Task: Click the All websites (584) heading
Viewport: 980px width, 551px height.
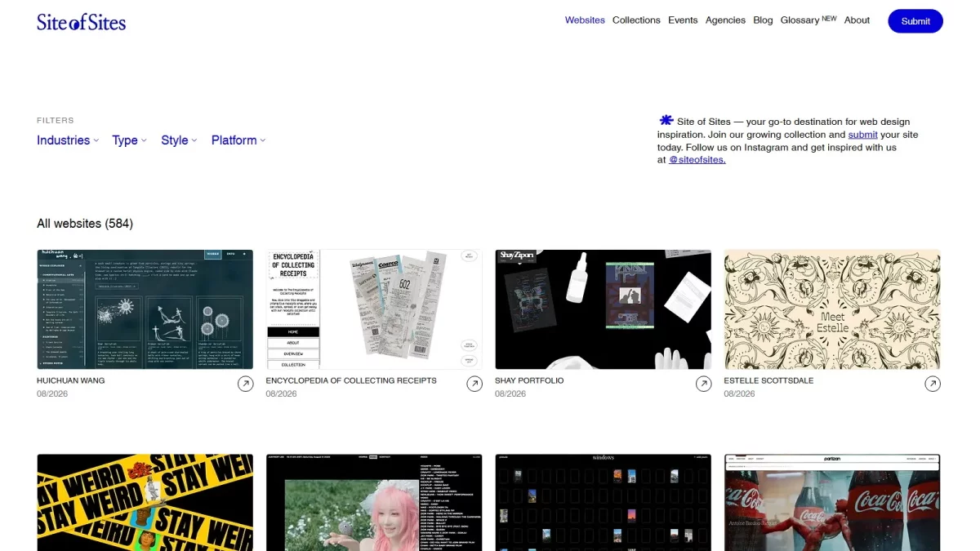Action: 85,224
